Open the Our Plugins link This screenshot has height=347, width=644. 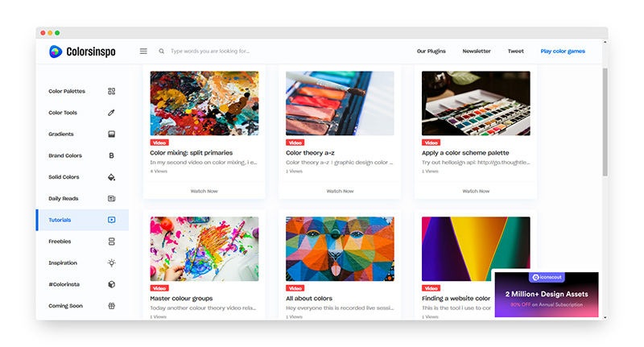tap(431, 52)
